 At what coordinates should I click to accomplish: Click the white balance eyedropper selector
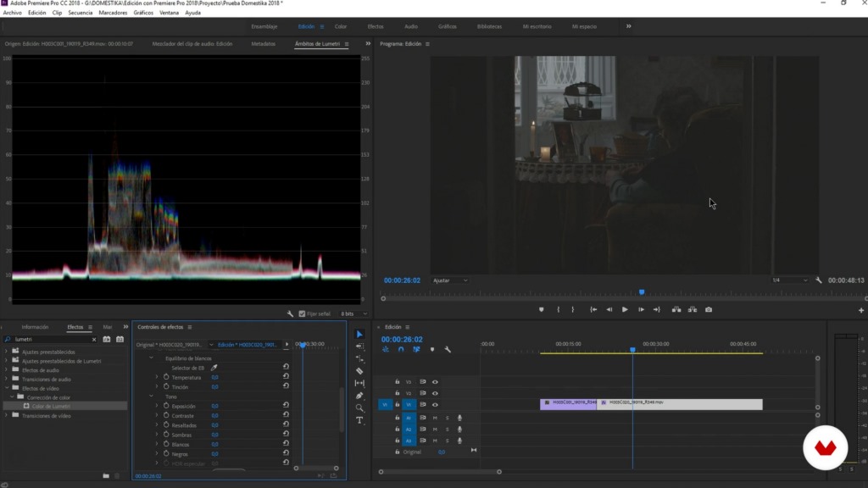214,368
